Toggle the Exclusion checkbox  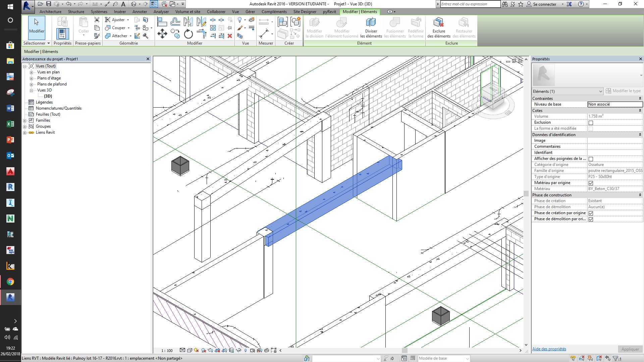(x=591, y=123)
